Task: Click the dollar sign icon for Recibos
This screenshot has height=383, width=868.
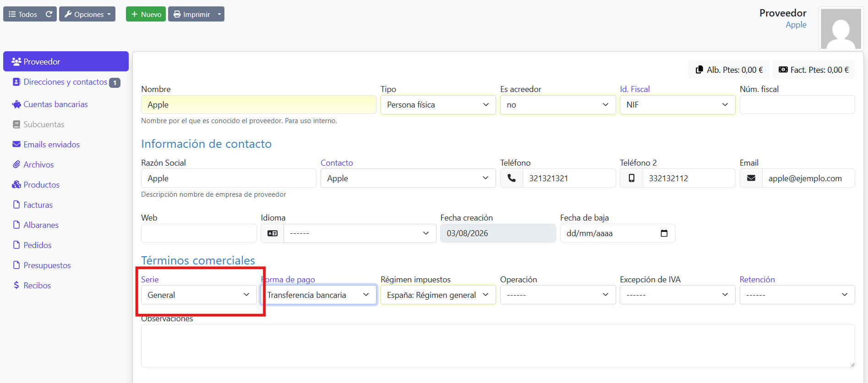Action: pos(16,286)
